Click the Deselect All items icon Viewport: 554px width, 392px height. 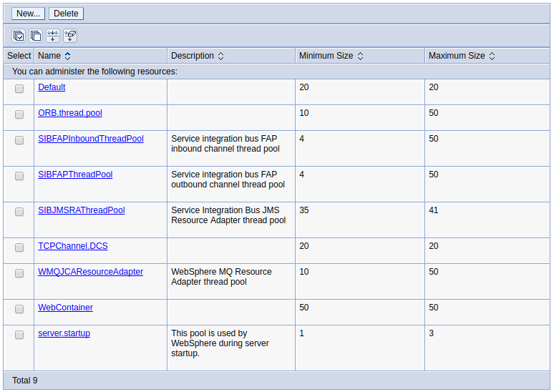tap(36, 36)
